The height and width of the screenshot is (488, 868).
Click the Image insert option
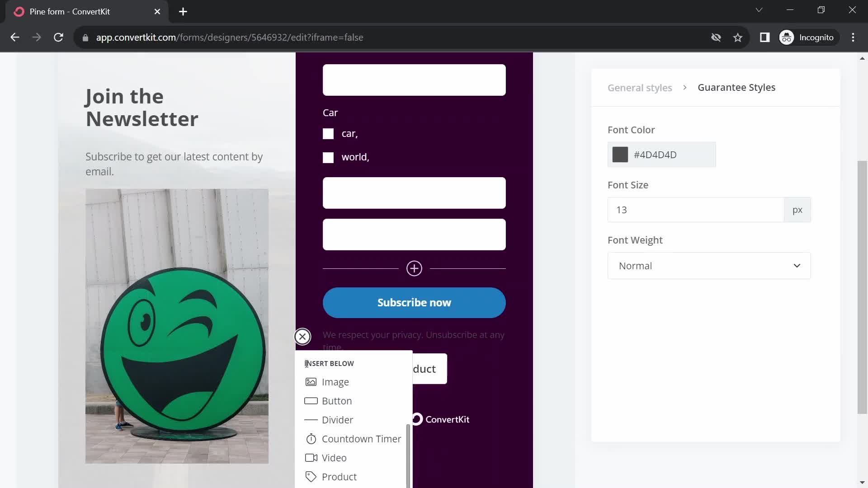tap(335, 381)
